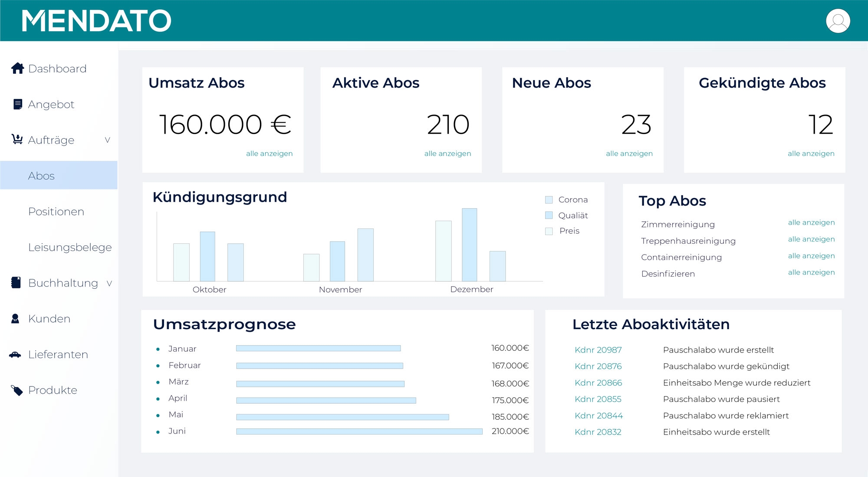
Task: Click the Angebot document icon
Action: click(x=17, y=104)
